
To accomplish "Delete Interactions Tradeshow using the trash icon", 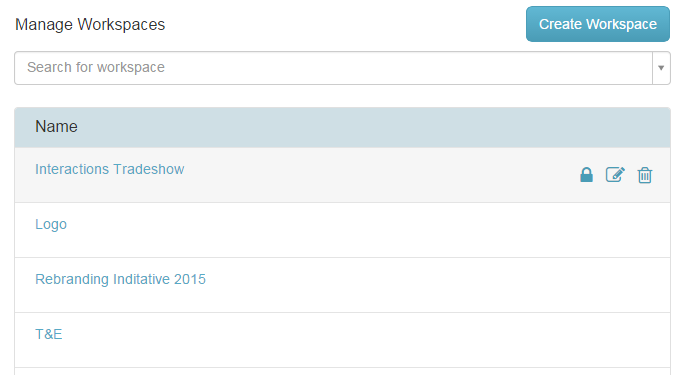I will tap(644, 175).
